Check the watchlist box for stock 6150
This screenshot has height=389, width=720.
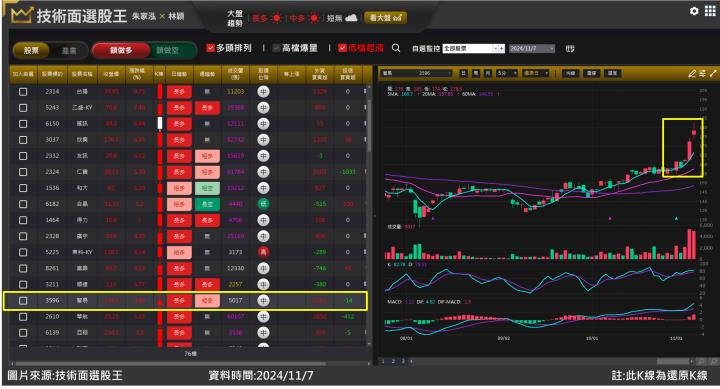click(23, 124)
